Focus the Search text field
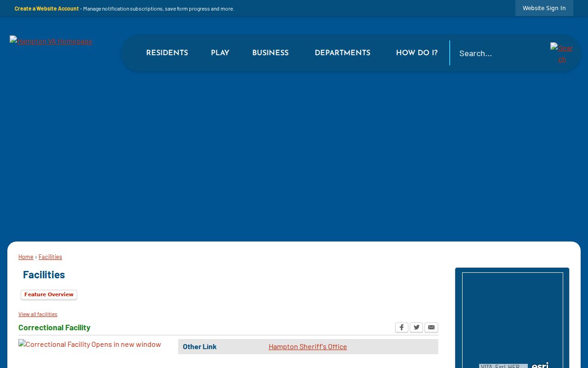This screenshot has width=588, height=368. pos(500,53)
